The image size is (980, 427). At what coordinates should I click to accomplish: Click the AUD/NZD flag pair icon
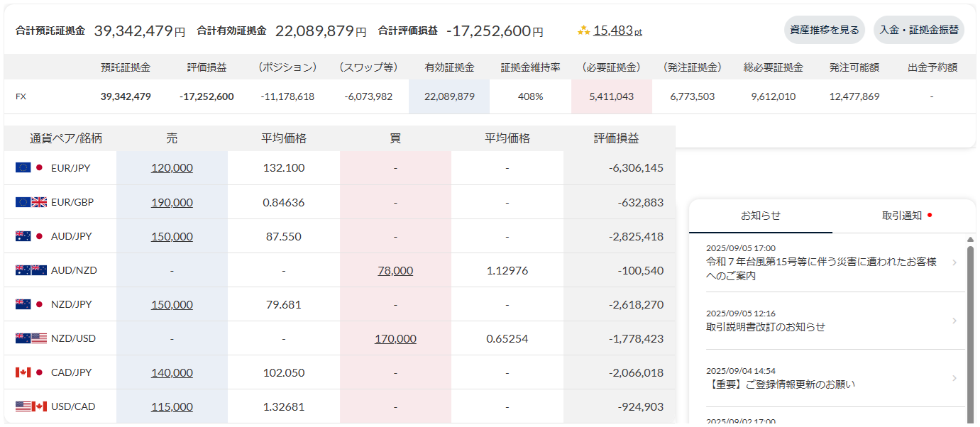click(x=31, y=270)
